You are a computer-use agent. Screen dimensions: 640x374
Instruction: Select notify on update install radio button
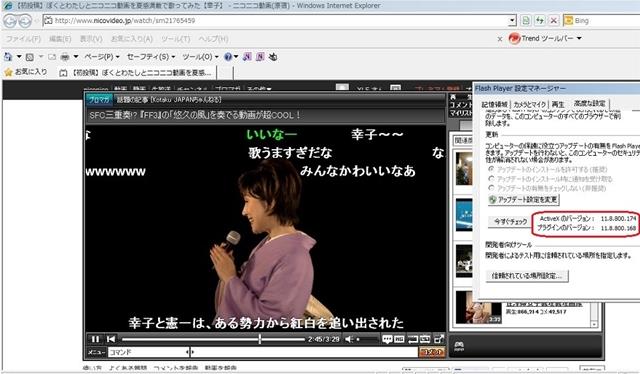(491, 178)
